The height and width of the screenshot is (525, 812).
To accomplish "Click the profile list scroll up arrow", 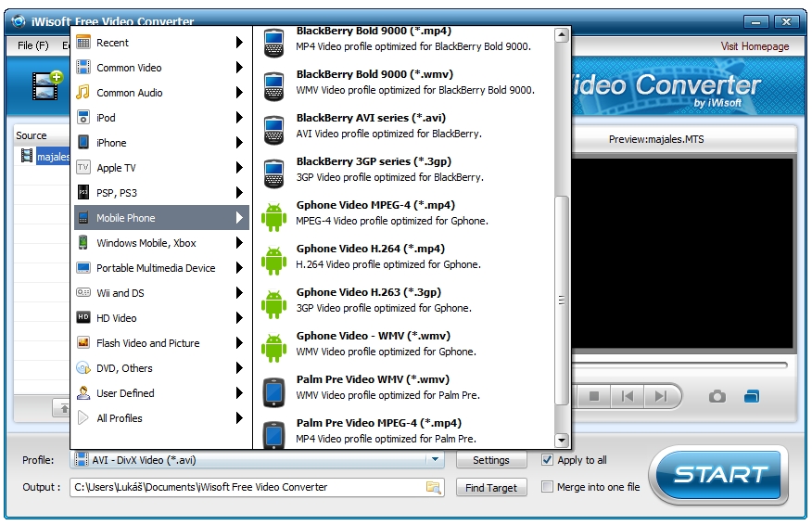I will coord(562,35).
